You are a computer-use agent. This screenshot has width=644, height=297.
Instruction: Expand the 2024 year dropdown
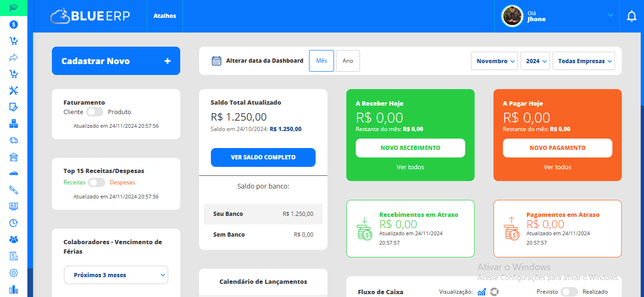(x=535, y=61)
